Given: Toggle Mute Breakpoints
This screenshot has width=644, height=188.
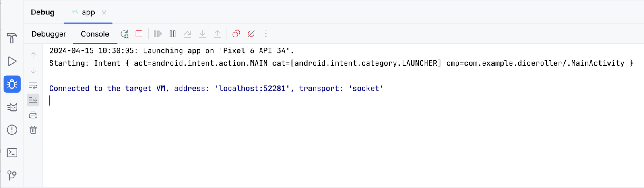Looking at the screenshot, I should 251,34.
